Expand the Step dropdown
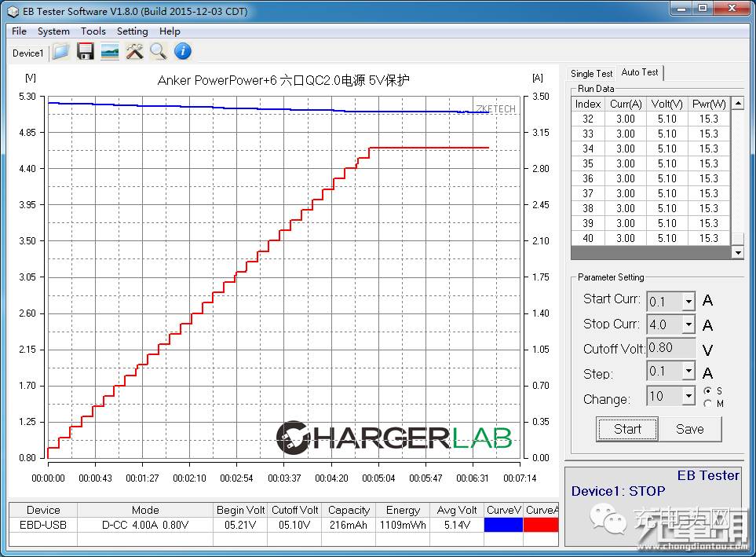Viewport: 756px width, 557px height. point(688,371)
